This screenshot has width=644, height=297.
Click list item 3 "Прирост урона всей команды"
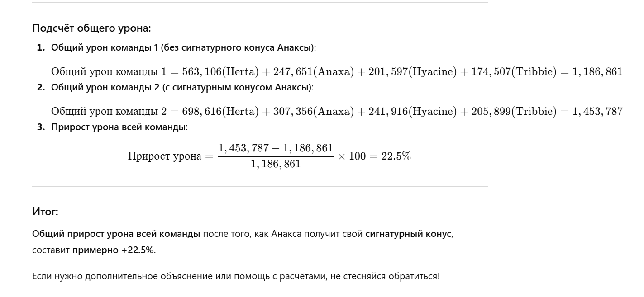[x=119, y=127]
